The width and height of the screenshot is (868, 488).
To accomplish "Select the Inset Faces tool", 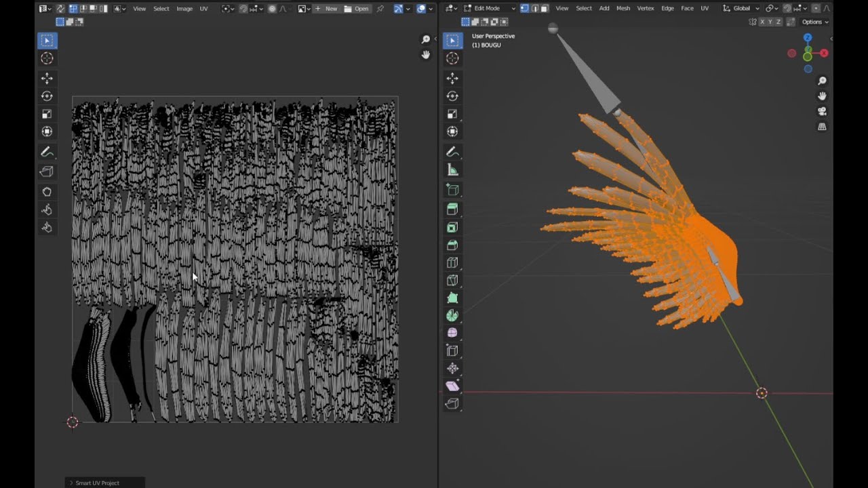I will tap(452, 227).
